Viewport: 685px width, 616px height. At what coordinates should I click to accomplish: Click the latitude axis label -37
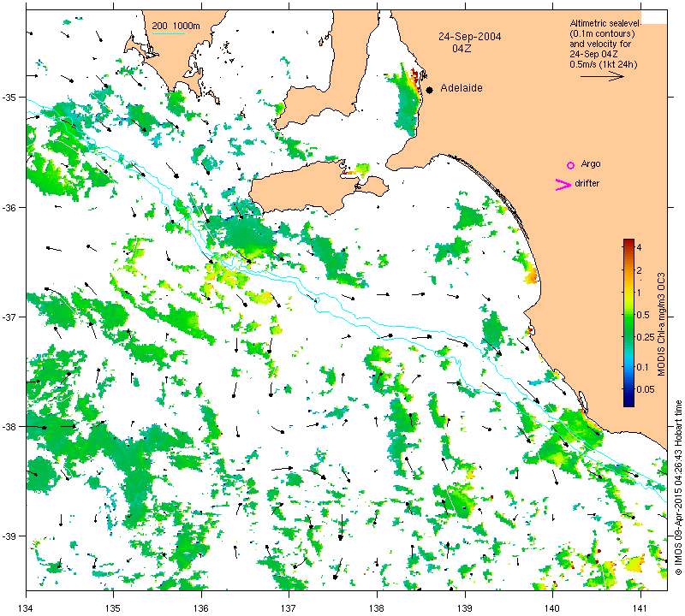tap(9, 317)
